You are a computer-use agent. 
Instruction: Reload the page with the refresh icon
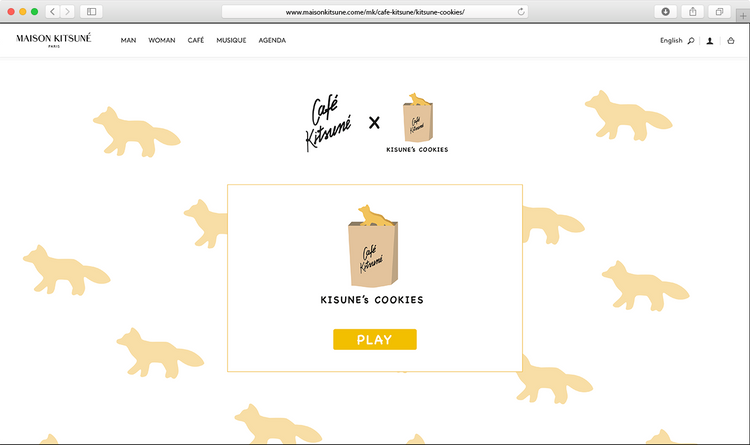(x=521, y=11)
